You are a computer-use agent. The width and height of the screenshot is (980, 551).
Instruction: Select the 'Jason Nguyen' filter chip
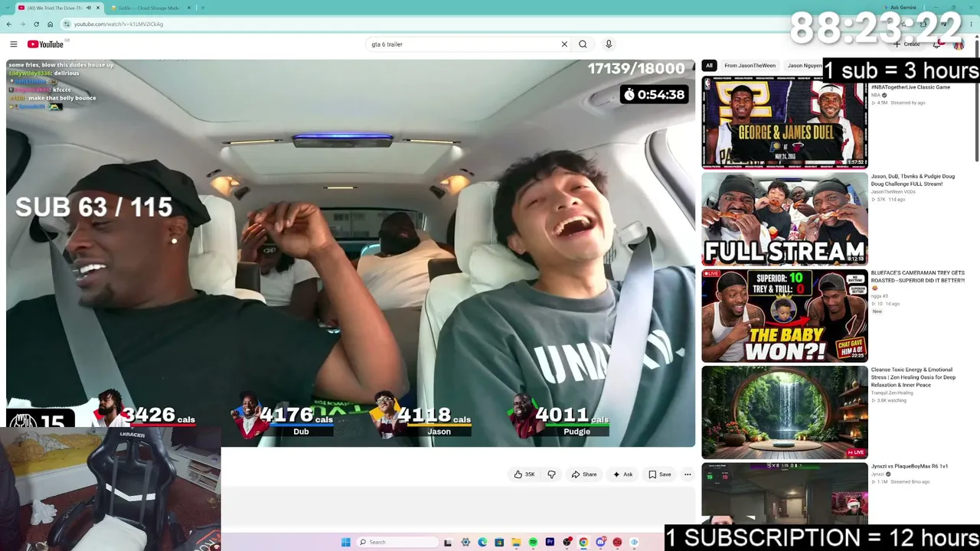(804, 66)
